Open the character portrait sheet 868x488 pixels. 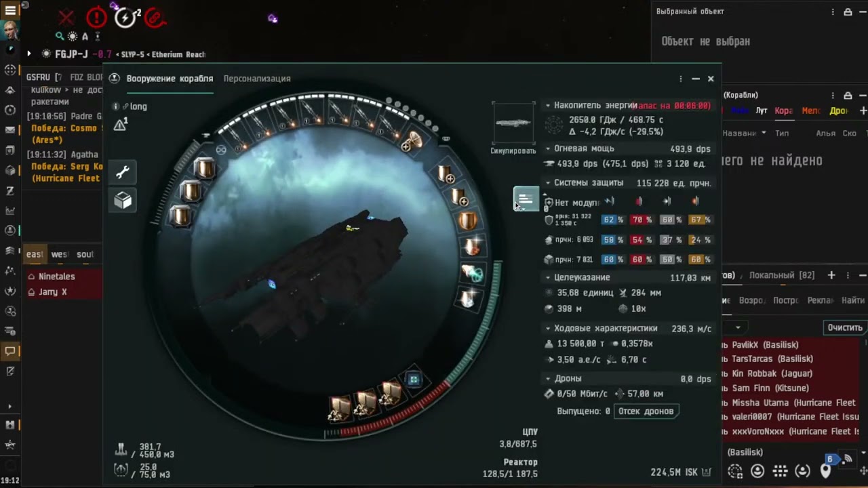[10, 31]
